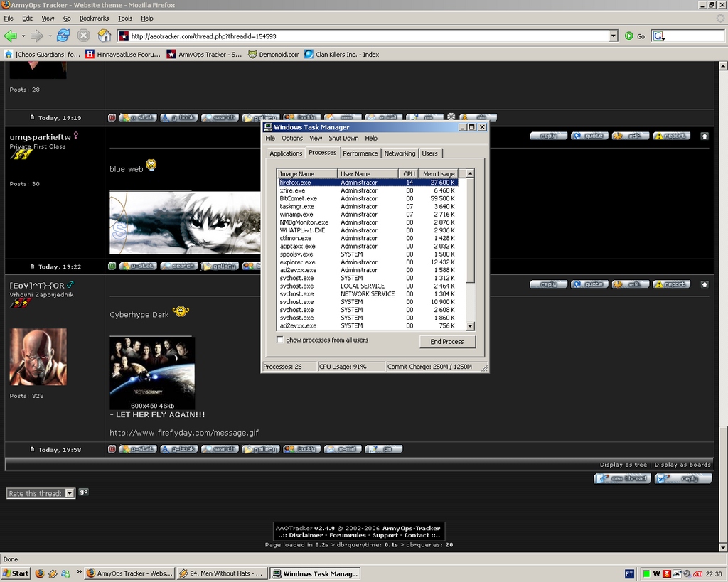728x582 pixels.
Task: Switch to the Performance tab
Action: (360, 153)
